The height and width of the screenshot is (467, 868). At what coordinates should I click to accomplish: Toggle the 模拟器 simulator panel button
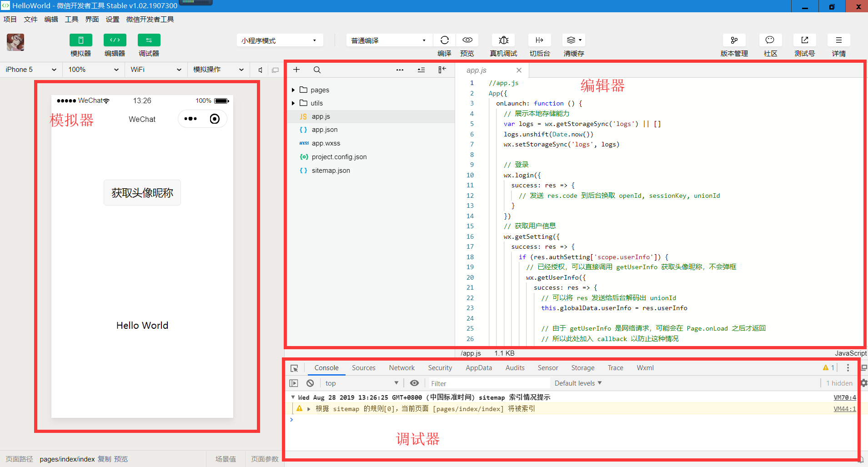[x=81, y=40]
